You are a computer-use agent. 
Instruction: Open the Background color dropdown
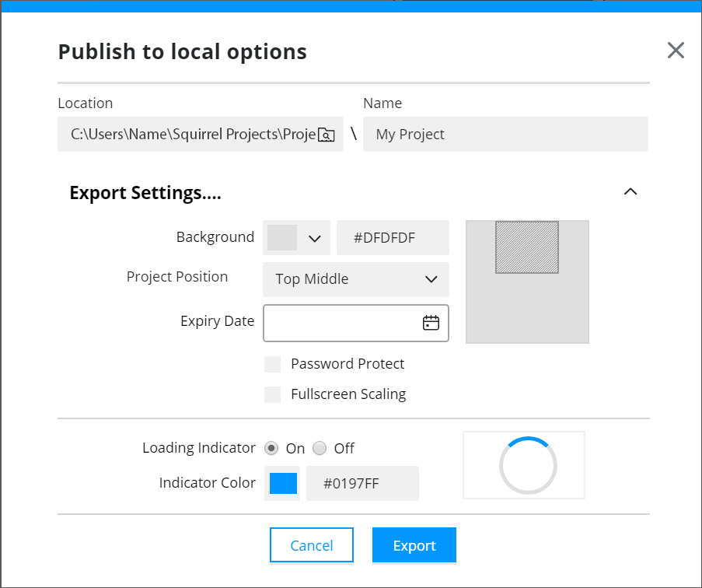coord(315,238)
